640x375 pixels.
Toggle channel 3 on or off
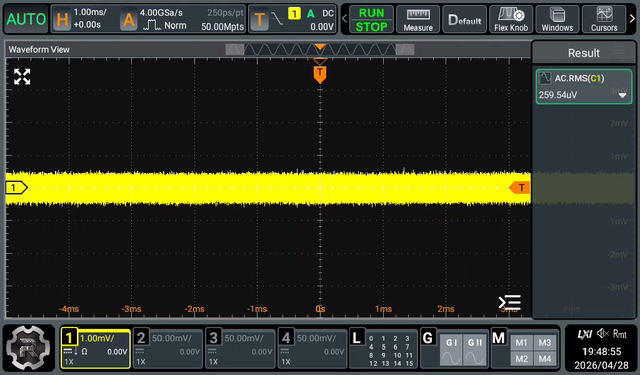pos(213,338)
